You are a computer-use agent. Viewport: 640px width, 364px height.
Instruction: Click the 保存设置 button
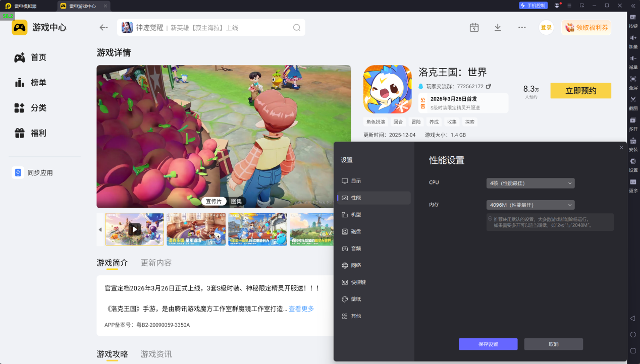point(488,344)
